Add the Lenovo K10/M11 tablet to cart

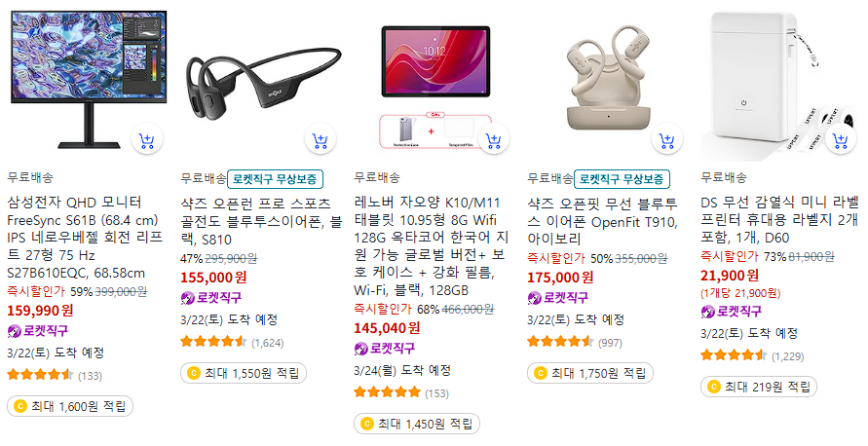(x=493, y=140)
